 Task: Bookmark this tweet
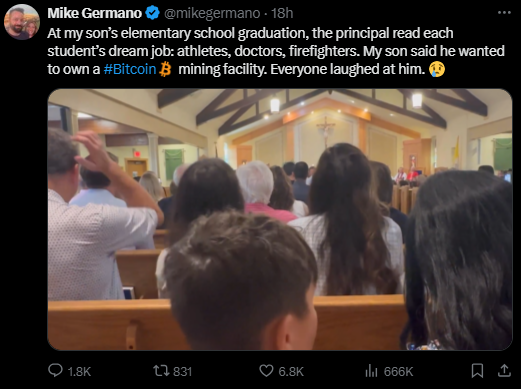click(x=477, y=371)
